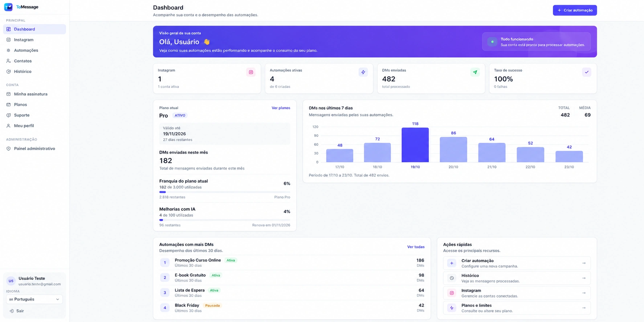This screenshot has height=322, width=644.
Task: Click the green status dot in Tudo funcionando
Action: (492, 42)
